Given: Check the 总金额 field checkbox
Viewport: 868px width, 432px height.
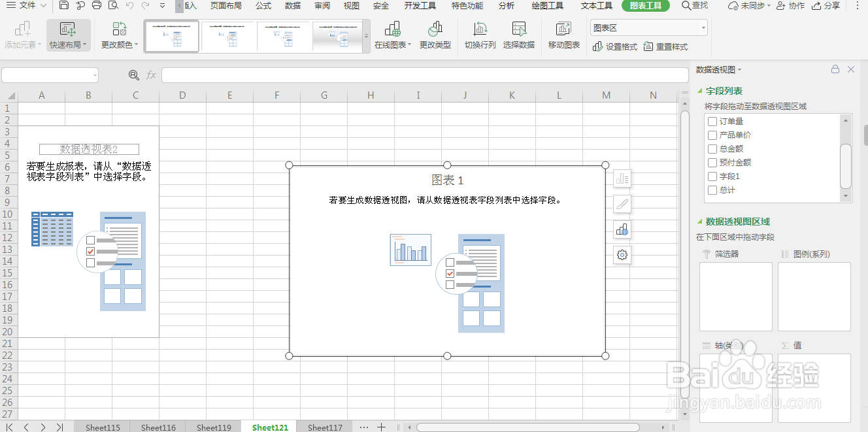Looking at the screenshot, I should pos(712,149).
